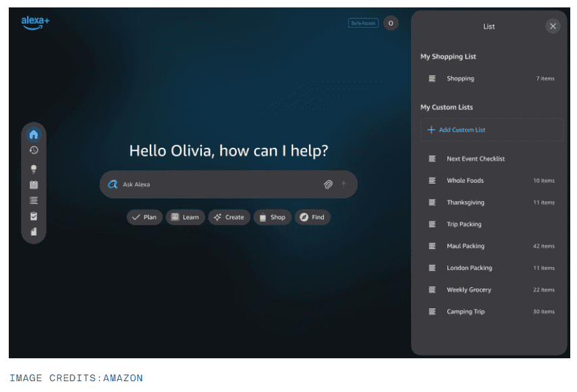Screen dimensions: 577x392
Task: Click the list icon beside Whole Foods
Action: pos(432,181)
